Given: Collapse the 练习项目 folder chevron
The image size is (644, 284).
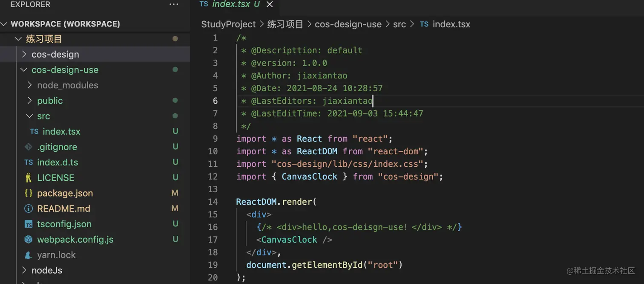Looking at the screenshot, I should (x=18, y=39).
